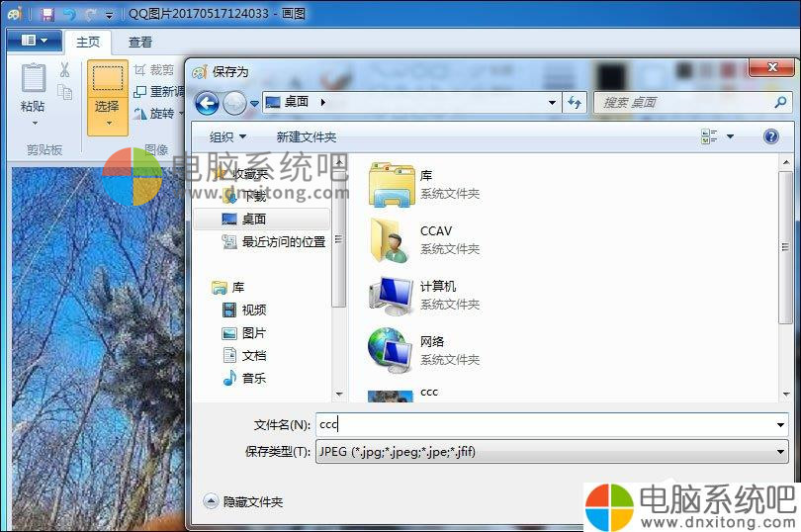
Task: Click the Paint save icon in title bar
Action: coord(47,14)
